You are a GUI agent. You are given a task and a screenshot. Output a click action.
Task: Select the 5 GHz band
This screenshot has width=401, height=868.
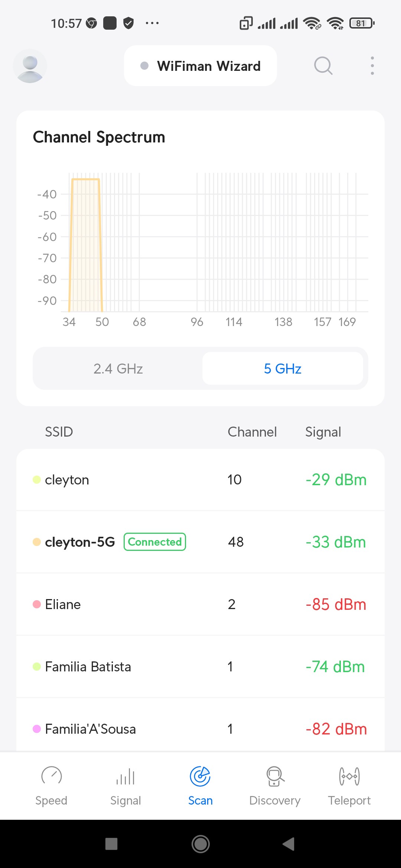coord(283,369)
